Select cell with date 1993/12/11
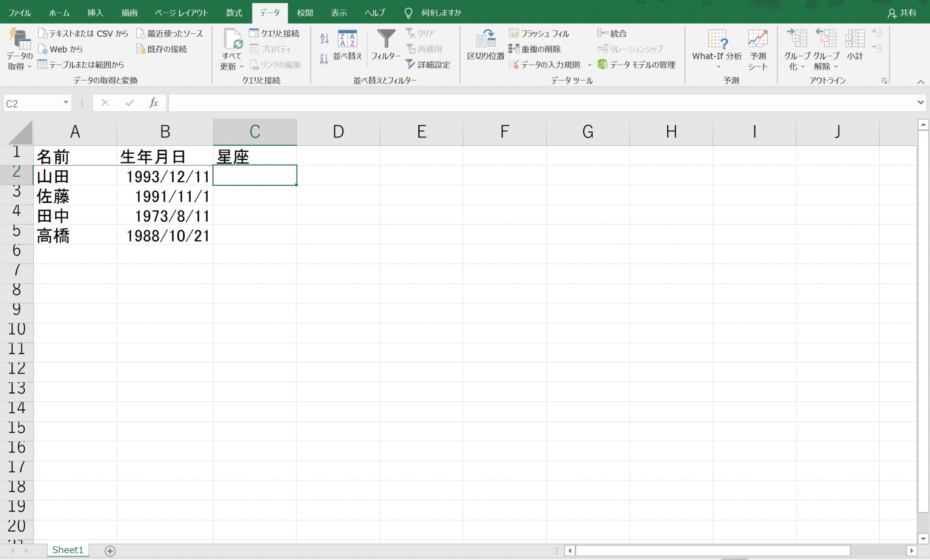 (x=165, y=176)
